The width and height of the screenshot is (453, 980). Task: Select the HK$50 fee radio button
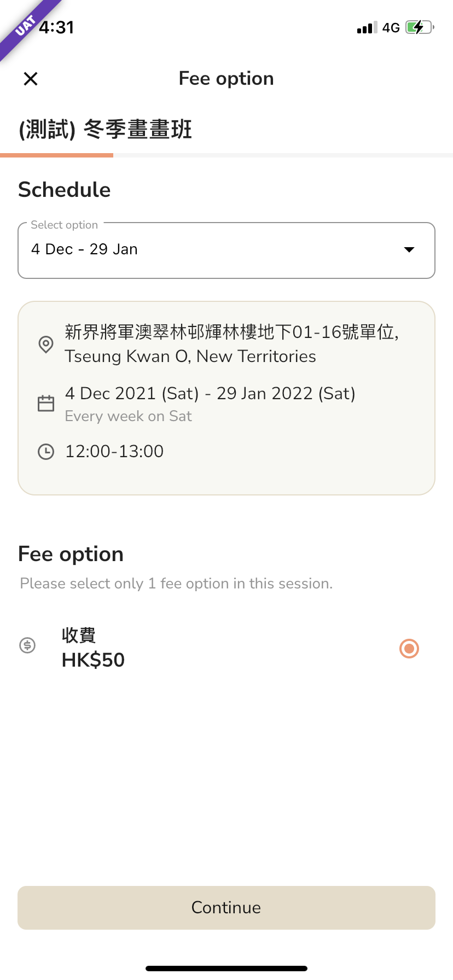click(x=409, y=649)
